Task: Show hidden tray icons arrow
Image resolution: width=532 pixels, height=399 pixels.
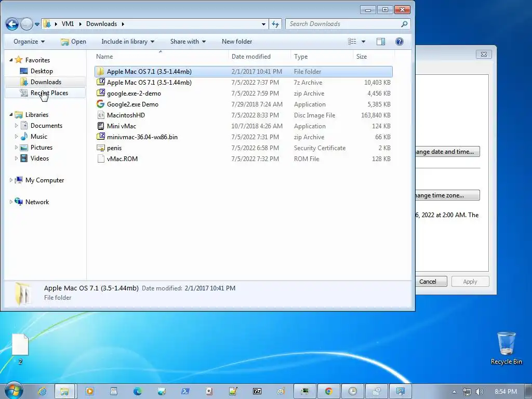Action: click(x=454, y=392)
